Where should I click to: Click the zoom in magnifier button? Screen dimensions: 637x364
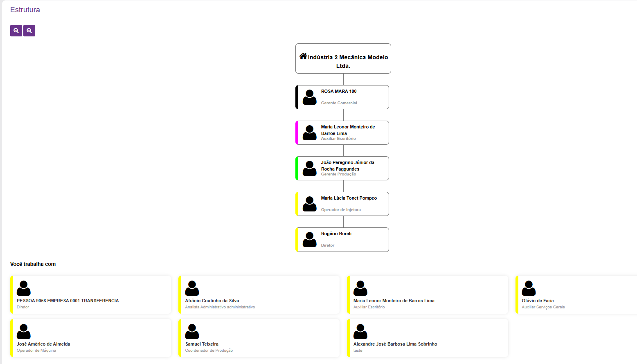coord(29,31)
